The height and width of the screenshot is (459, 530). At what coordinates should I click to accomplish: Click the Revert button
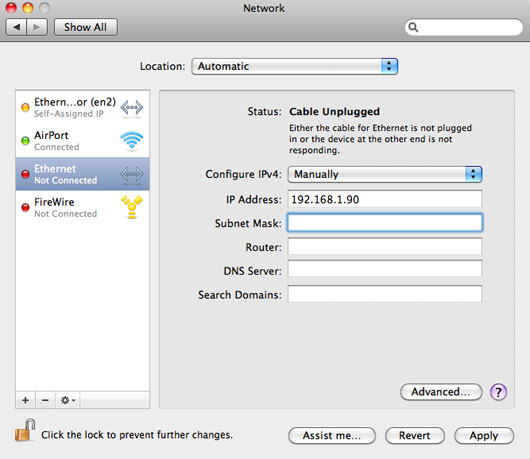tap(415, 435)
